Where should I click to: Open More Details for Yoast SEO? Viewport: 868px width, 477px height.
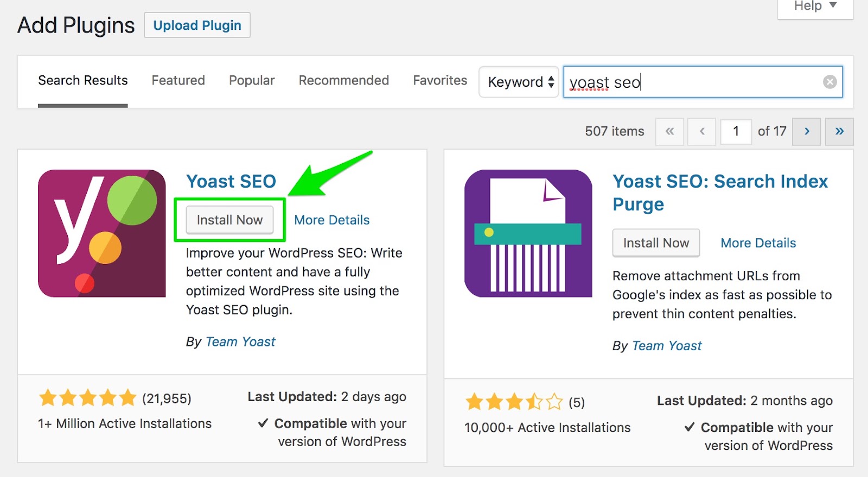331,220
